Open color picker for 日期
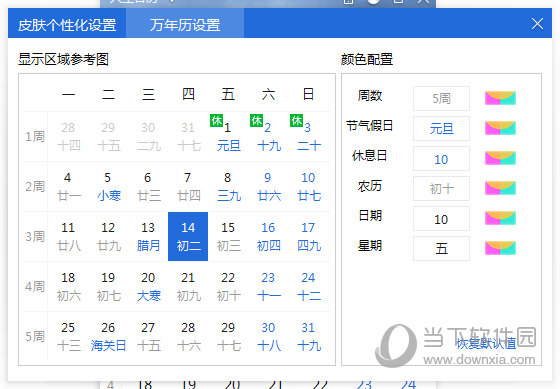This screenshot has width=560, height=389. [x=500, y=218]
